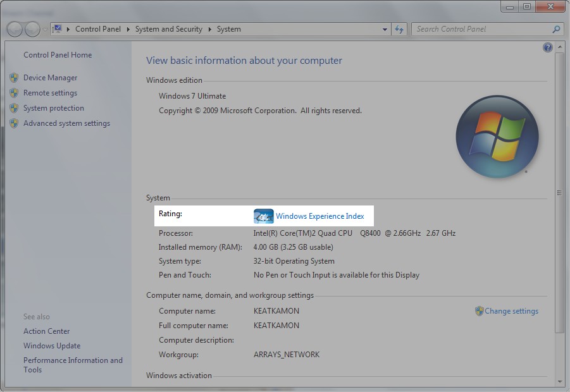Click the Windows Experience Index rating icon
Screen dimensions: 570x392
[264, 216]
